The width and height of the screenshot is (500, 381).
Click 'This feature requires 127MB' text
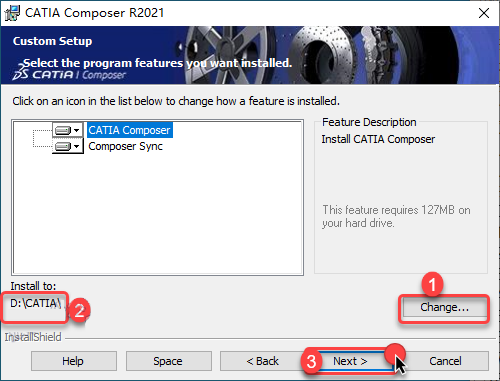click(x=396, y=216)
